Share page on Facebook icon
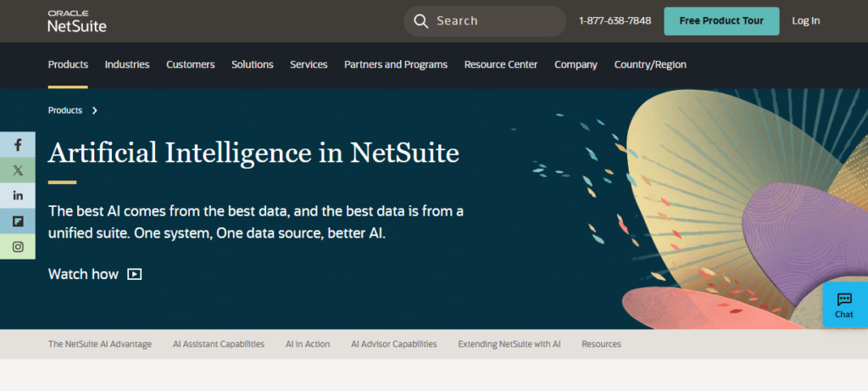Image resolution: width=868 pixels, height=391 pixels. (x=18, y=144)
